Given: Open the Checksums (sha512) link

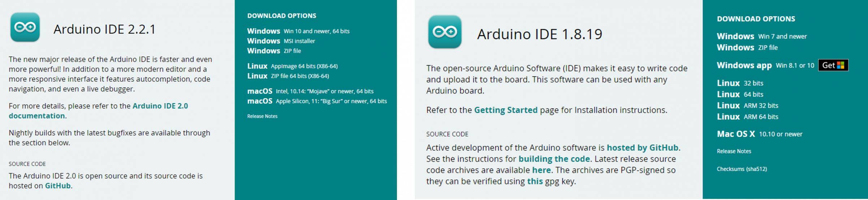Looking at the screenshot, I should tap(742, 169).
